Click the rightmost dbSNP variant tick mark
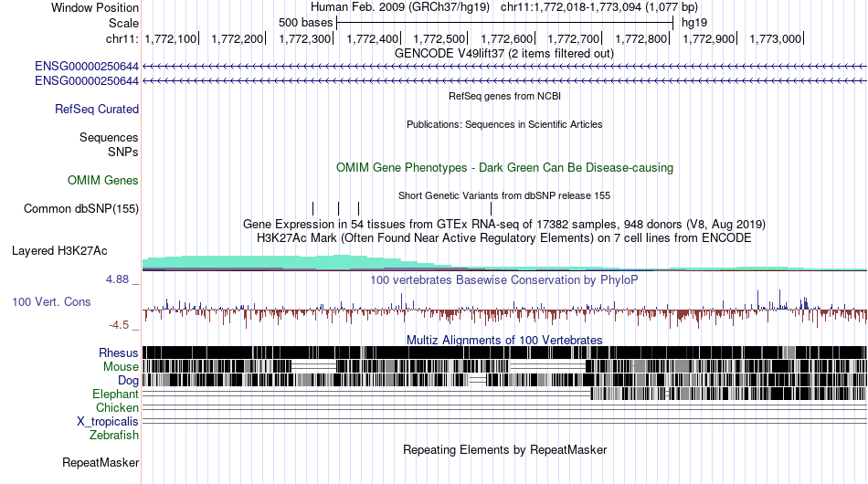 (x=491, y=208)
